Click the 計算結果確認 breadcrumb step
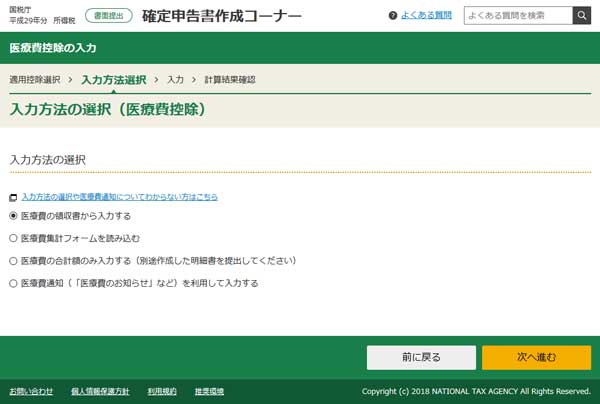600x404 pixels. 231,78
